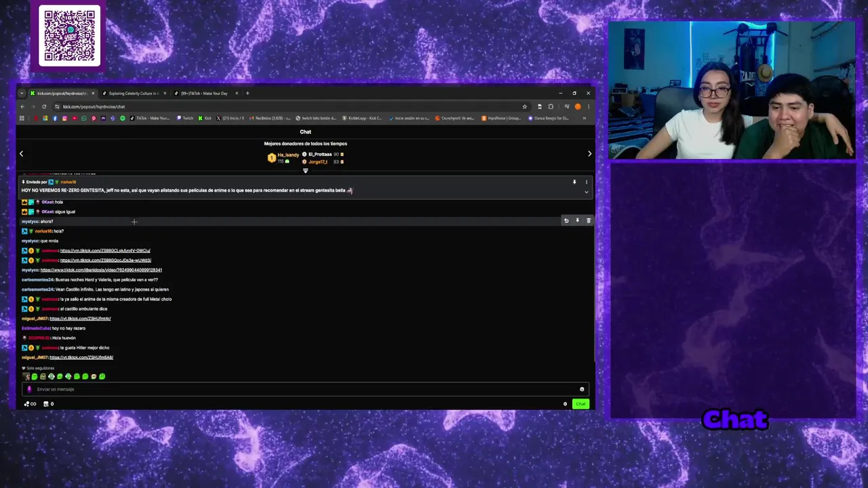This screenshot has width=868, height=488.
Task: Switch to 'Exploring Celebrity Culture' tab
Action: coord(134,93)
